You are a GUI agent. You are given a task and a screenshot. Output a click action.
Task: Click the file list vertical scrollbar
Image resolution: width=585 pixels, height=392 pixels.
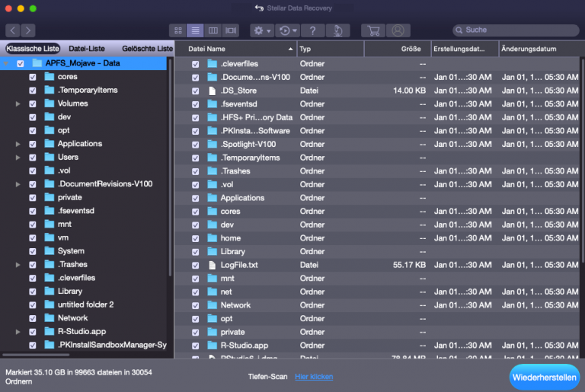click(x=583, y=161)
